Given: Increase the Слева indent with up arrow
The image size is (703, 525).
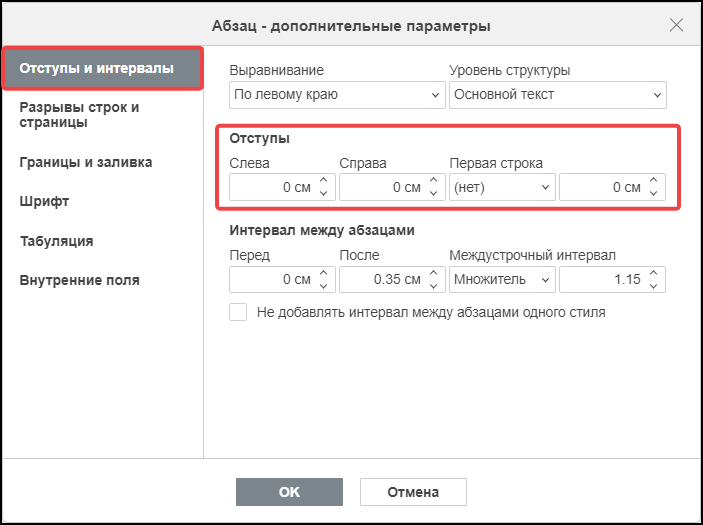Looking at the screenshot, I should 324,180.
